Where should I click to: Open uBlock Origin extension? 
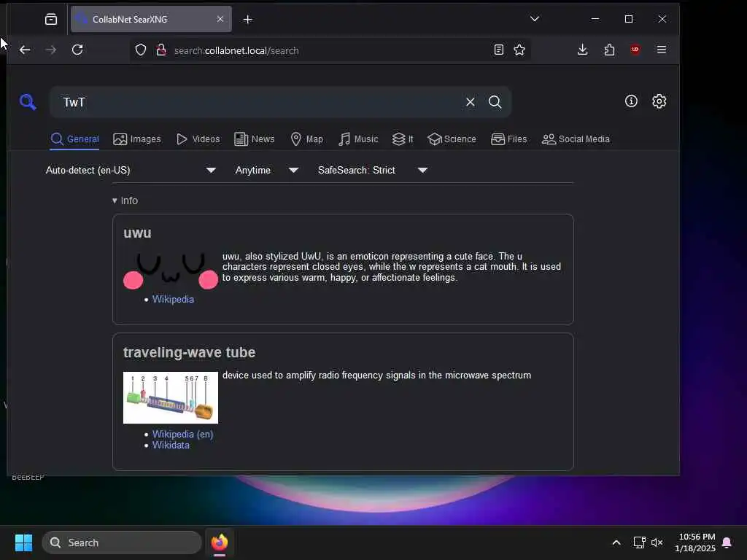(x=635, y=50)
